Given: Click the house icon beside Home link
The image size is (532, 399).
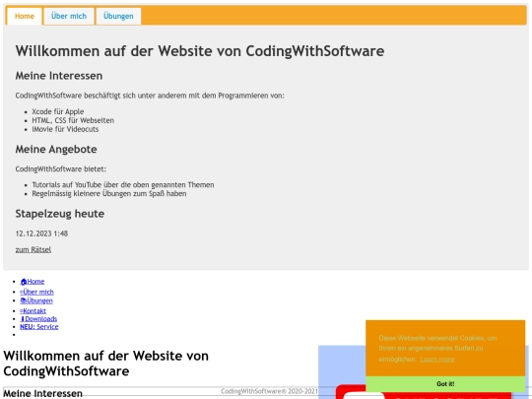Looking at the screenshot, I should tap(24, 282).
